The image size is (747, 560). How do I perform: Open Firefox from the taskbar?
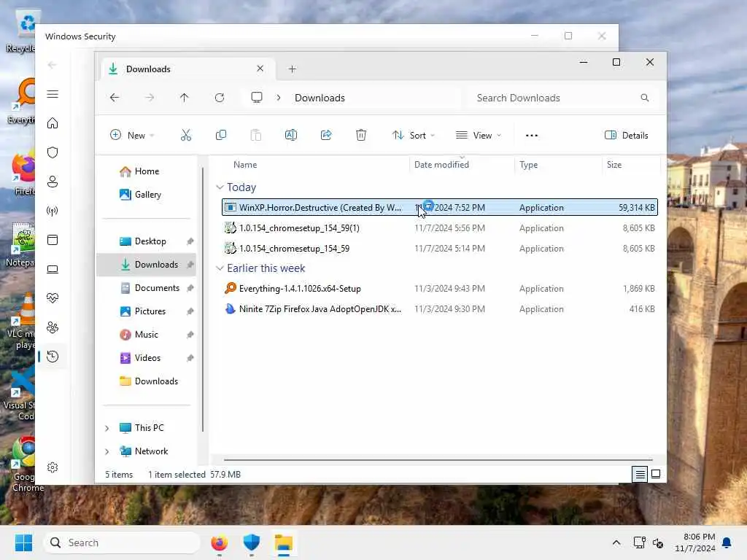[x=219, y=542]
